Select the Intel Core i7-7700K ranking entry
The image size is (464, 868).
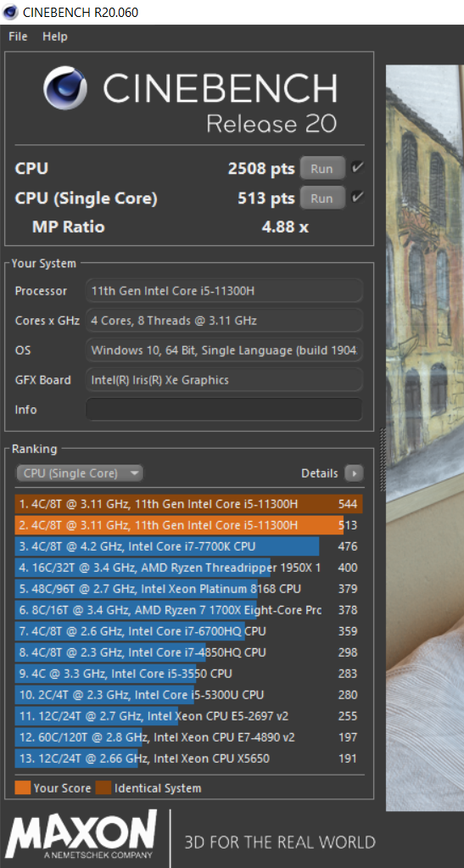click(188, 546)
